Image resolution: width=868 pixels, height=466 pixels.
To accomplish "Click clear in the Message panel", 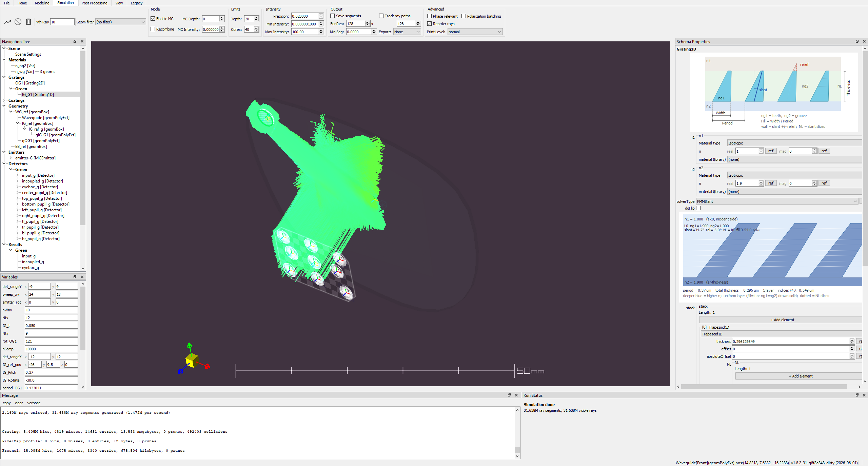I will (19, 403).
